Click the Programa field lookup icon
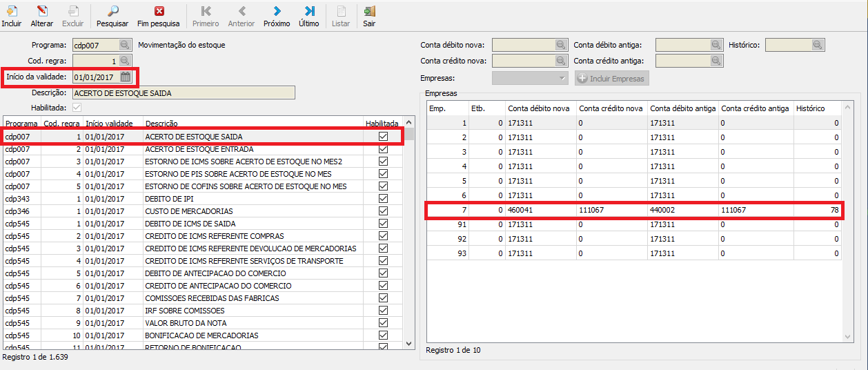 tap(125, 45)
